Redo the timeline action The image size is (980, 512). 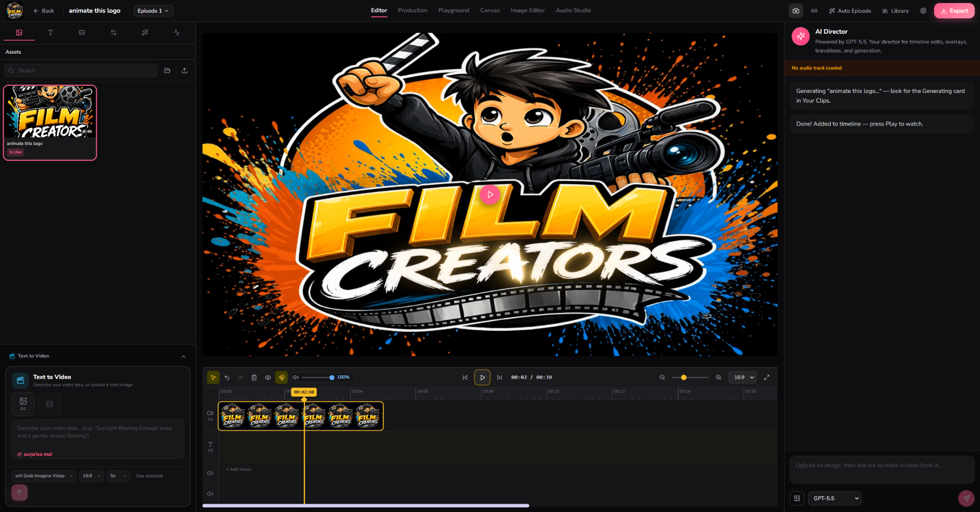240,378
